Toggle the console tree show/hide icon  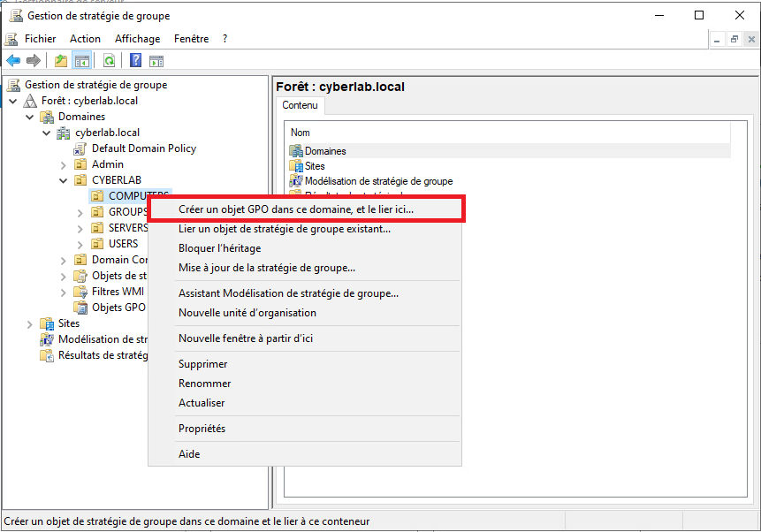click(81, 61)
